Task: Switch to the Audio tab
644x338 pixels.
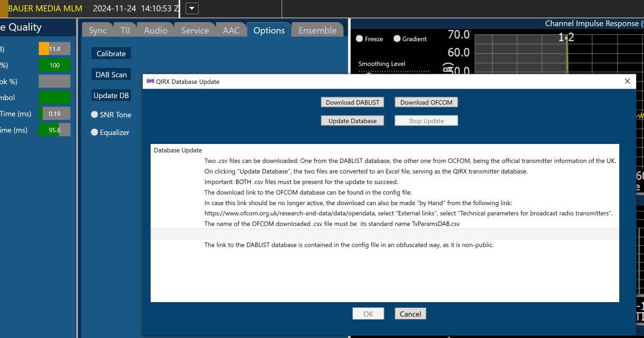Action: coord(155,31)
